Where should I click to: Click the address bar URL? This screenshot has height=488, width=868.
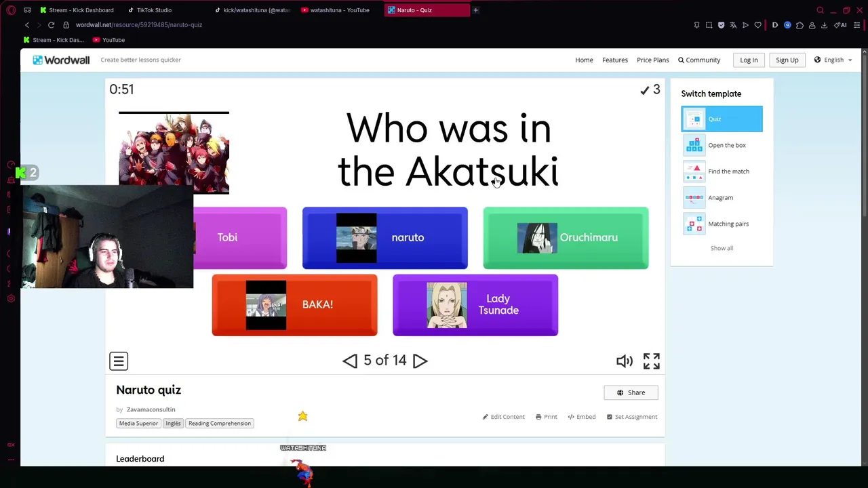(139, 25)
